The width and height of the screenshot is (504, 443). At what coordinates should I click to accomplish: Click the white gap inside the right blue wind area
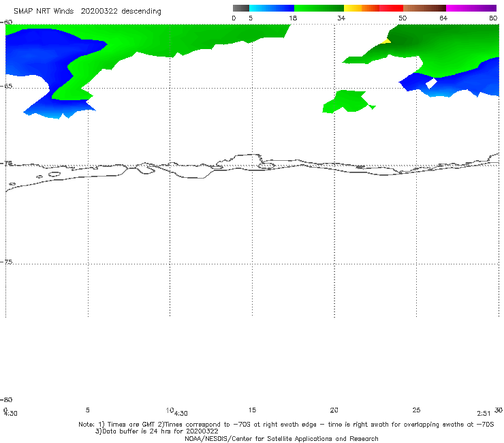click(x=431, y=83)
